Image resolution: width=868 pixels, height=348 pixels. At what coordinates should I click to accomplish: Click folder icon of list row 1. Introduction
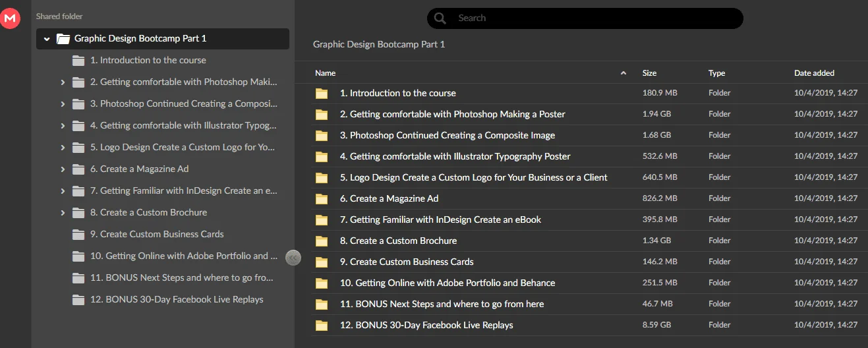(x=322, y=94)
